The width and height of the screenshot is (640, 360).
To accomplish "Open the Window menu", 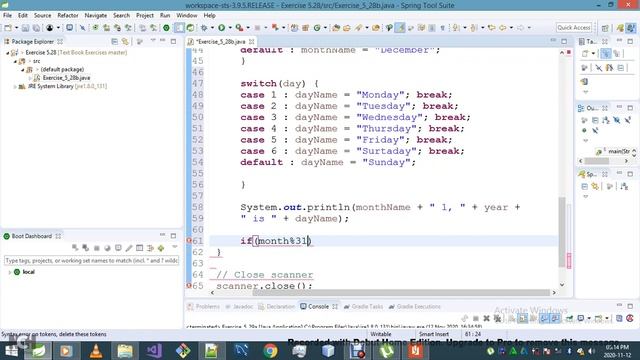I will [x=187, y=16].
